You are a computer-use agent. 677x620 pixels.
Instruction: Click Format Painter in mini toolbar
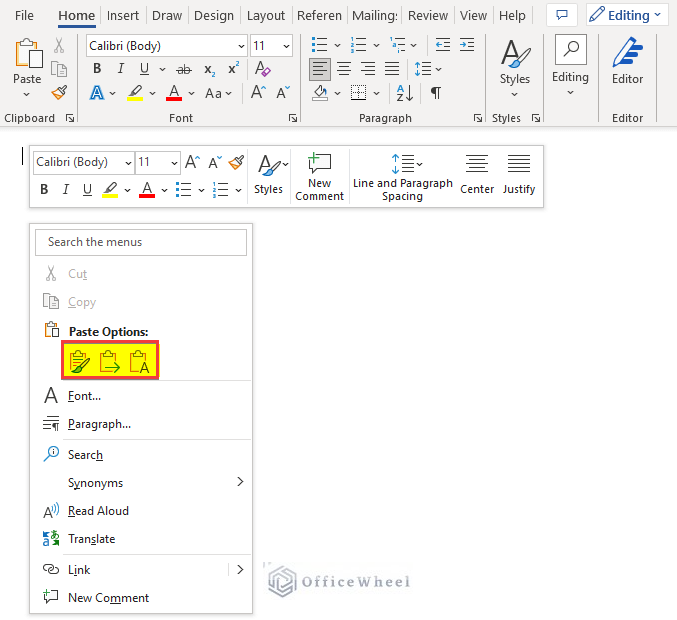[x=237, y=162]
